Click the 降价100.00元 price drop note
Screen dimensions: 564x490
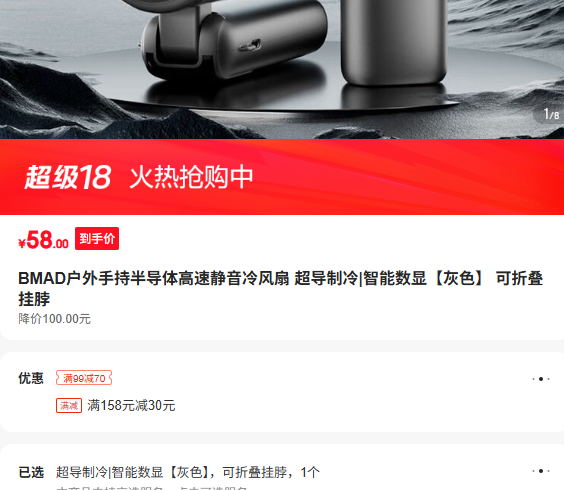click(x=55, y=319)
